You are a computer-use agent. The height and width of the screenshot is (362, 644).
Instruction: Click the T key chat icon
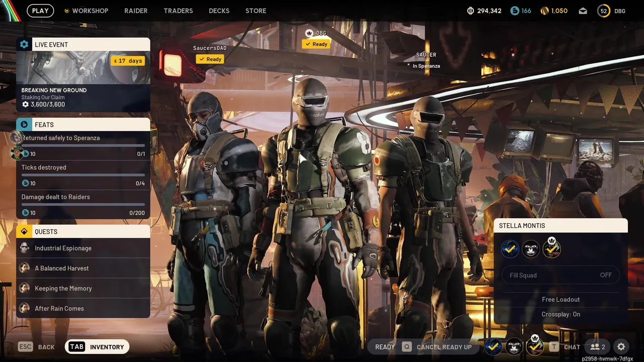(x=554, y=347)
